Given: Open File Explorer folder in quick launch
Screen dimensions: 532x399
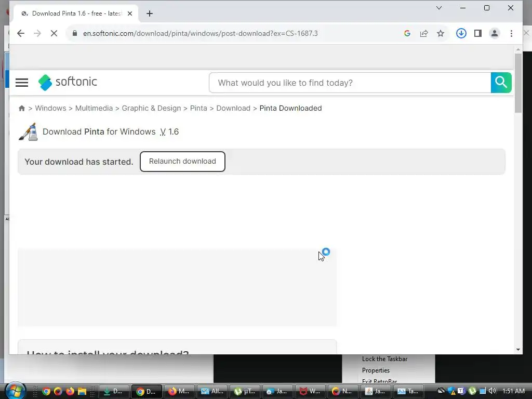Looking at the screenshot, I should pos(82,391).
